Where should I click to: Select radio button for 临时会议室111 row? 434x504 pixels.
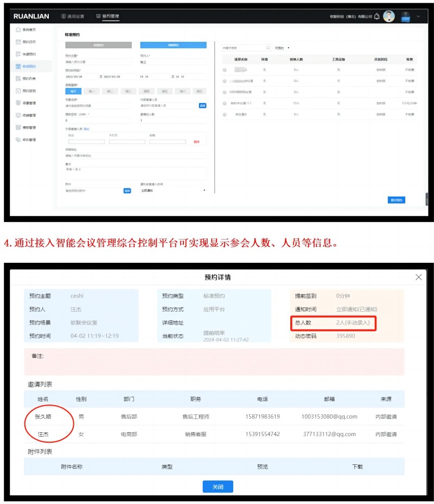tap(225, 103)
